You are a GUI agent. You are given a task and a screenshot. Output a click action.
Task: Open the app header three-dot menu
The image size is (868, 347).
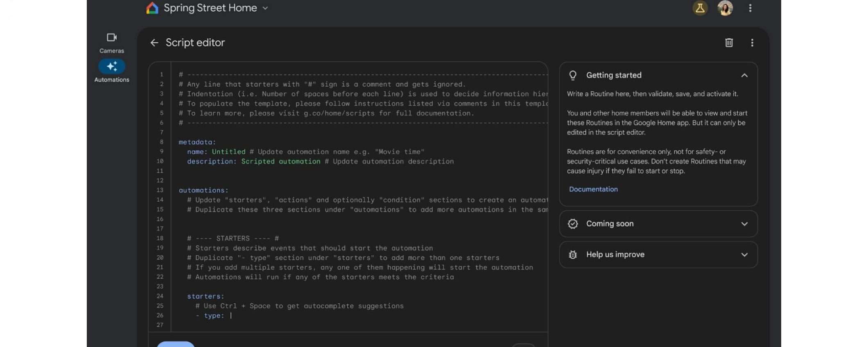[x=750, y=8]
